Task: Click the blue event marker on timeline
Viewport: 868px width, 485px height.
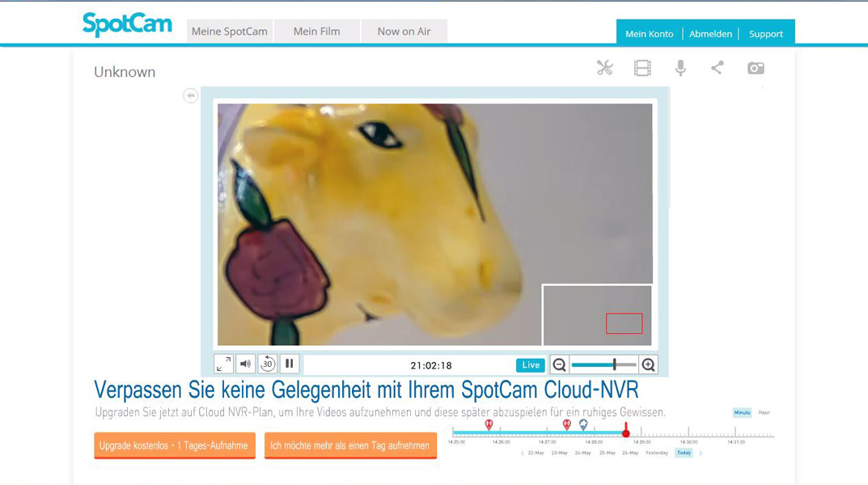Action: click(x=583, y=424)
